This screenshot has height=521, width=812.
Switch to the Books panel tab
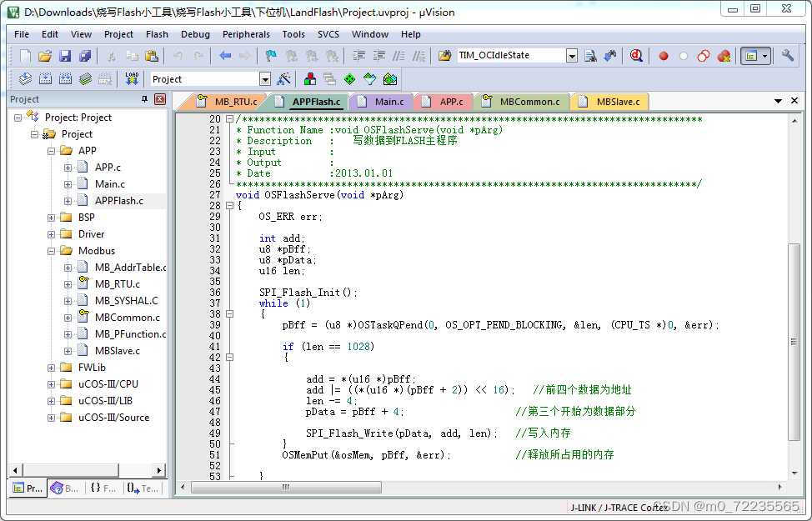point(65,488)
